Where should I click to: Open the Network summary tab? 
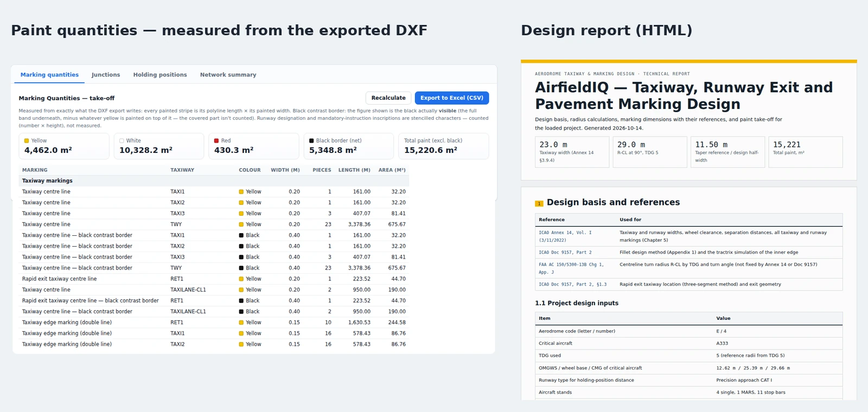pos(228,75)
